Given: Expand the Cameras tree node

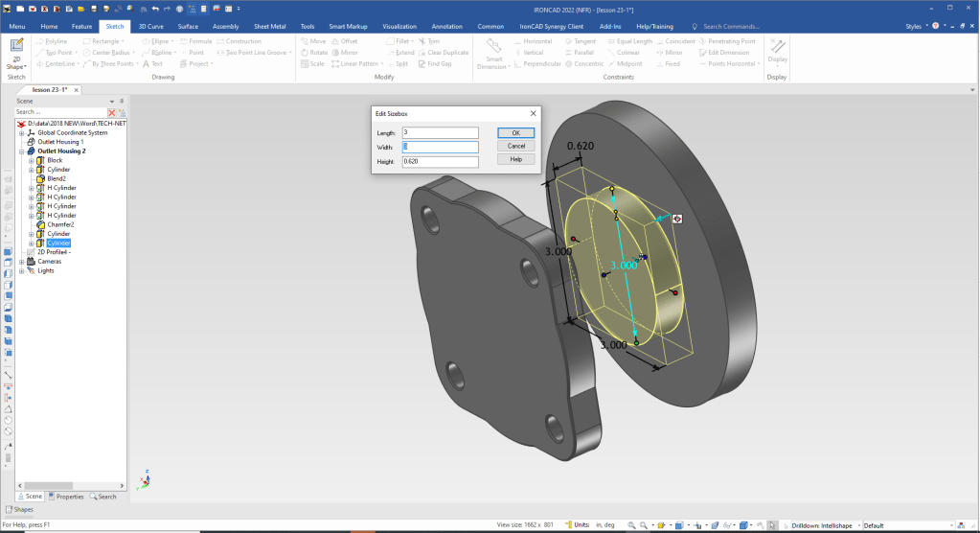Looking at the screenshot, I should pyautogui.click(x=21, y=261).
